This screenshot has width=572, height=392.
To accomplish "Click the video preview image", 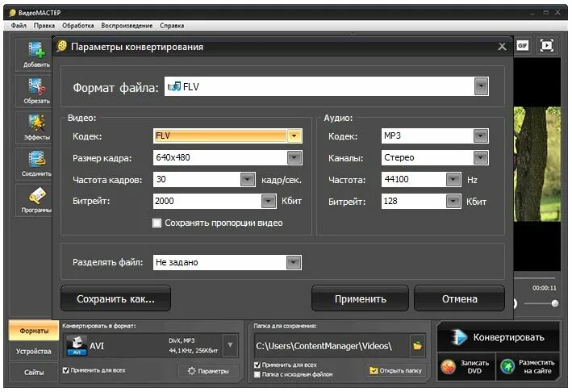I will pyautogui.click(x=537, y=164).
